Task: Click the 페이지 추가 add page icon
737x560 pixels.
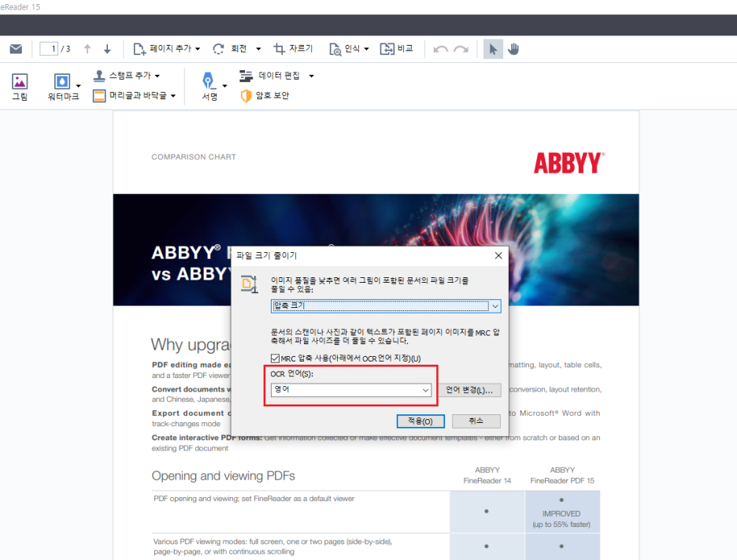Action: pyautogui.click(x=139, y=49)
